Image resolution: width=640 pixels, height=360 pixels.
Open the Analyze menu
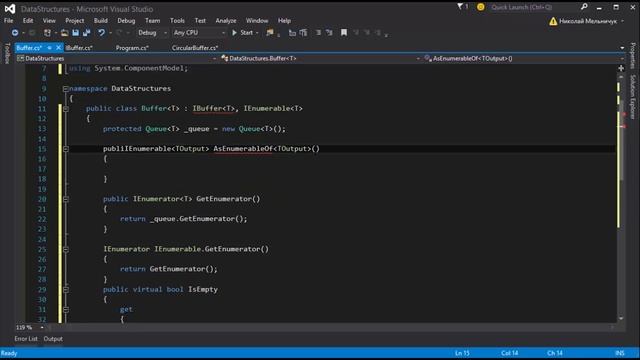pyautogui.click(x=226, y=20)
